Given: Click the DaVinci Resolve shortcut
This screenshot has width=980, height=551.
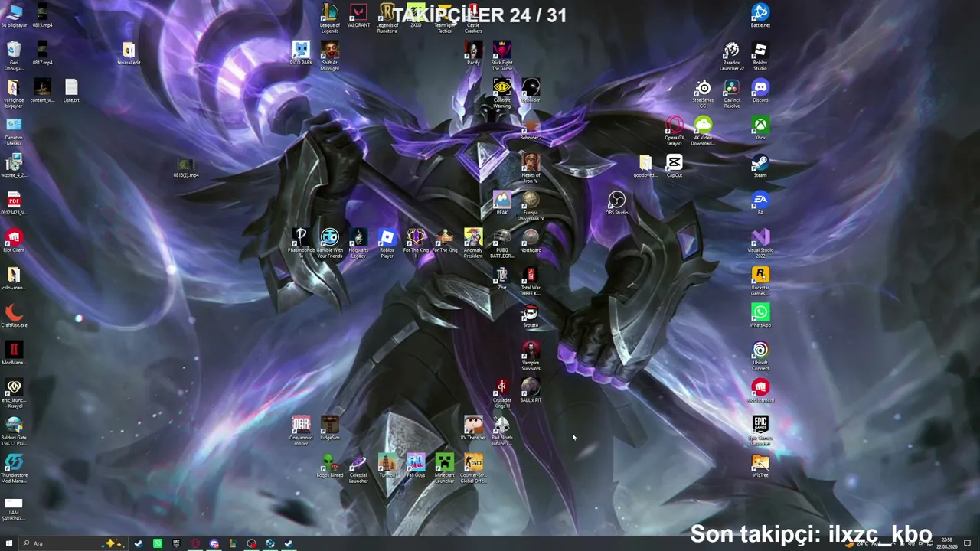Looking at the screenshot, I should pos(732,93).
